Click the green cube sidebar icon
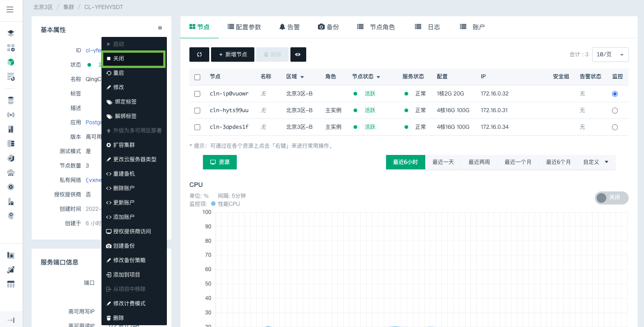Viewport: 644px width, 327px height. point(11,62)
